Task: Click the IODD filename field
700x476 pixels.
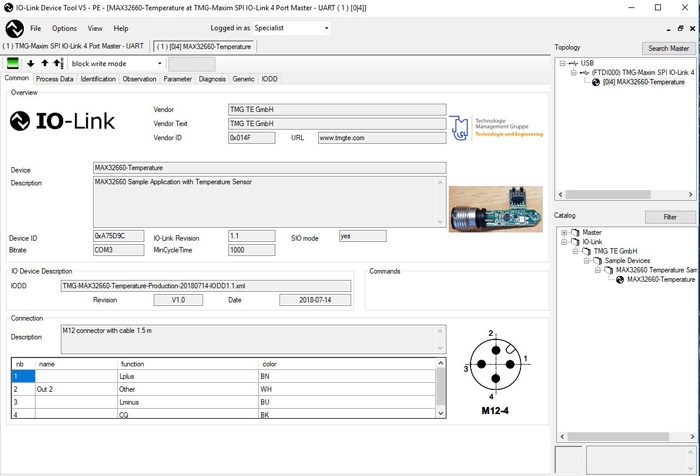Action: (x=206, y=286)
